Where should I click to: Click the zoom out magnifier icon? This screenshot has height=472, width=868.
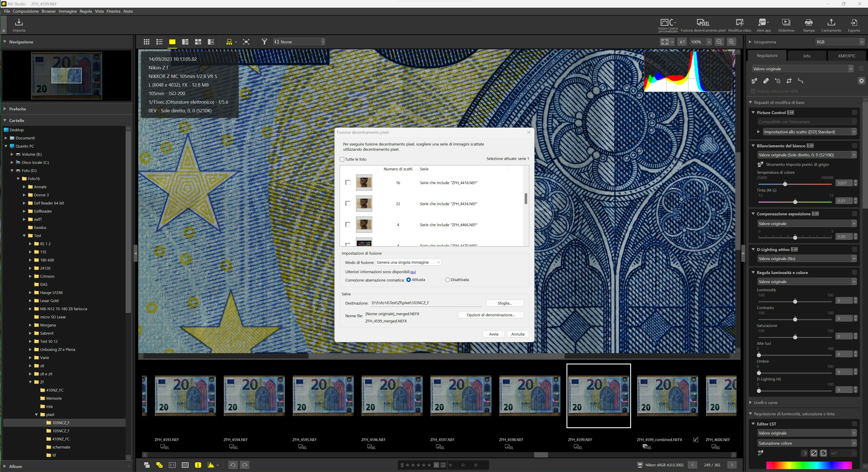pyautogui.click(x=719, y=42)
